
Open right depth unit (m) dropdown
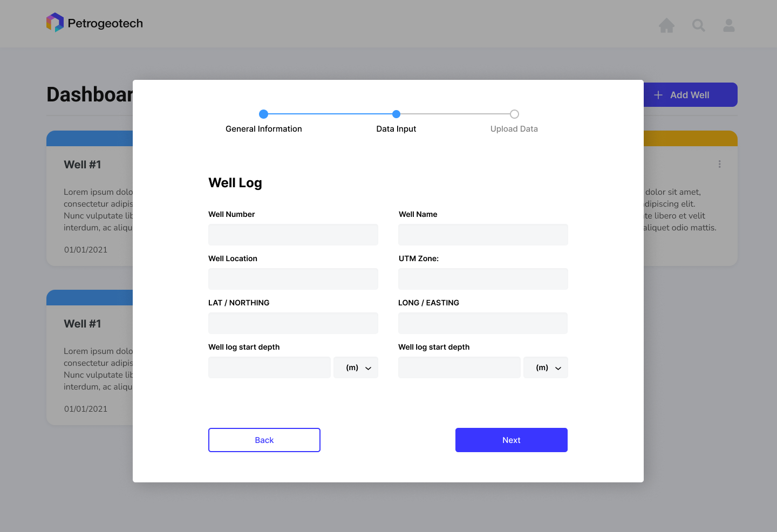coord(546,367)
